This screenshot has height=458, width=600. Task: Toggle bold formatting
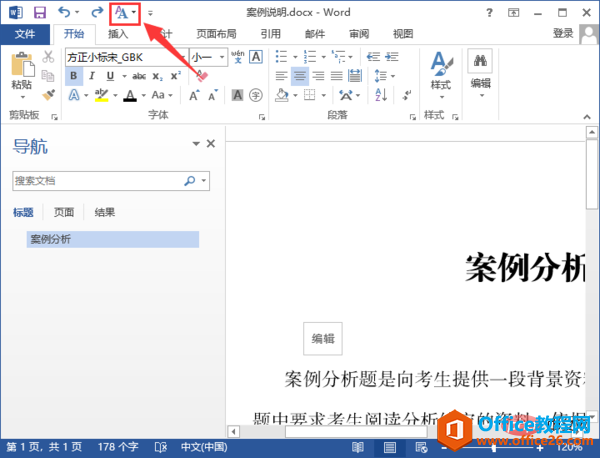(74, 76)
